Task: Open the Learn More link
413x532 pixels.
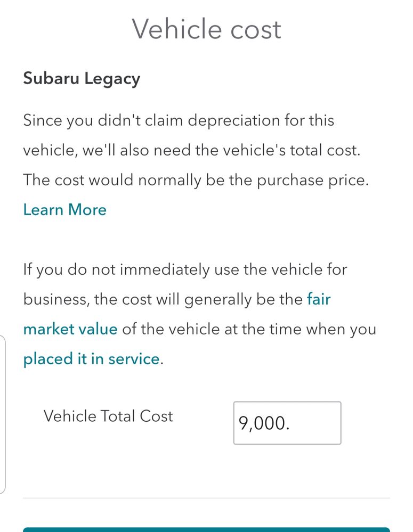Action: coord(64,210)
